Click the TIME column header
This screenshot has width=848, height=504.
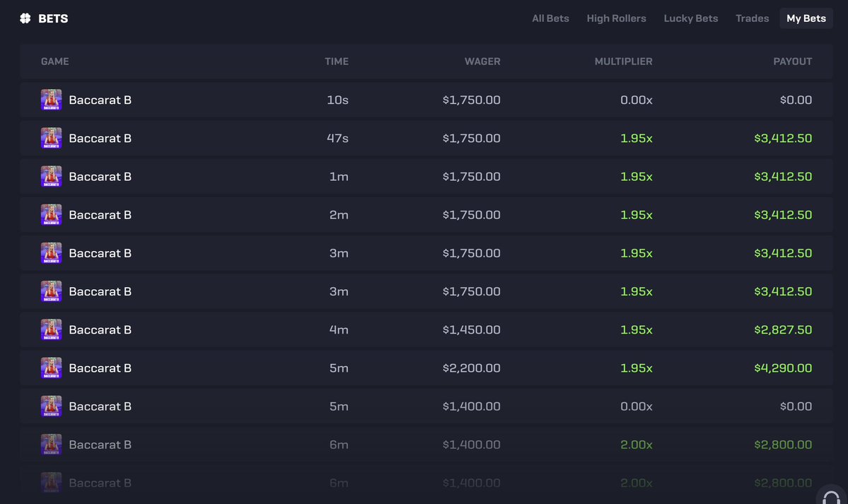pos(337,61)
